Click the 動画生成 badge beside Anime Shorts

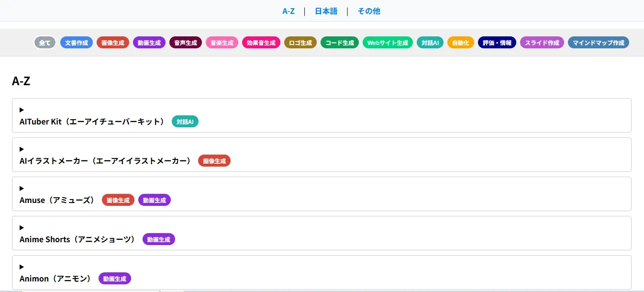click(x=158, y=239)
